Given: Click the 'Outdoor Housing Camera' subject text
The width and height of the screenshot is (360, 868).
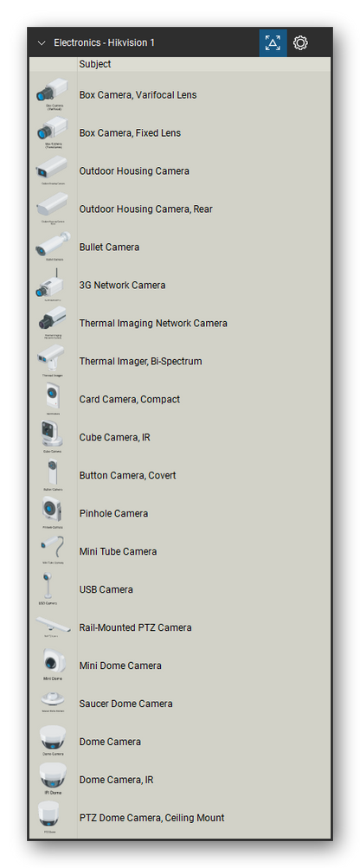Looking at the screenshot, I should coord(134,171).
